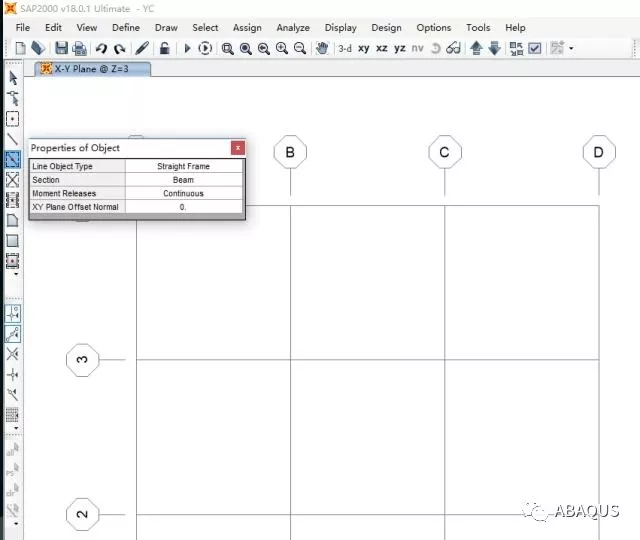Open the Design menu
640x540 pixels.
[386, 28]
